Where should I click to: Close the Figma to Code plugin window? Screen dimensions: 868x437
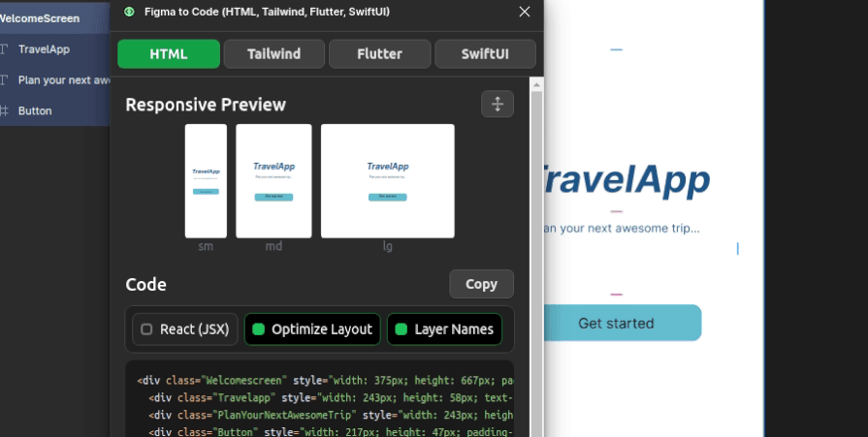click(x=525, y=12)
